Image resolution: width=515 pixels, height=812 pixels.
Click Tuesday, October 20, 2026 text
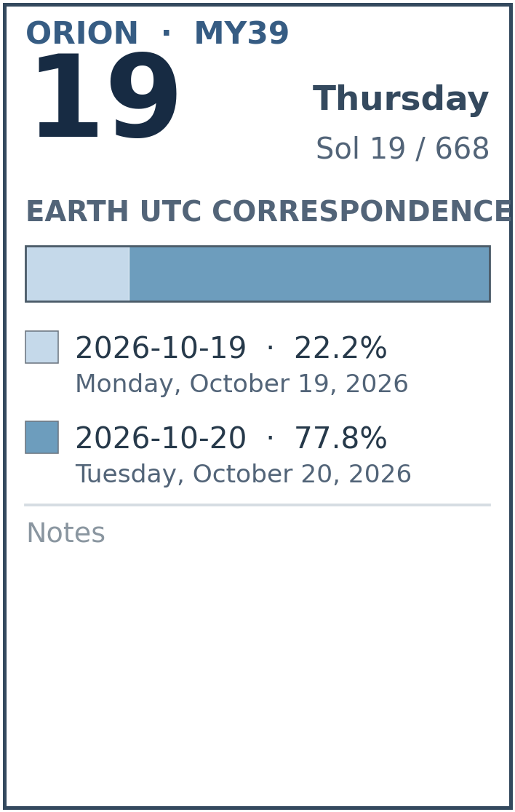pos(243,474)
